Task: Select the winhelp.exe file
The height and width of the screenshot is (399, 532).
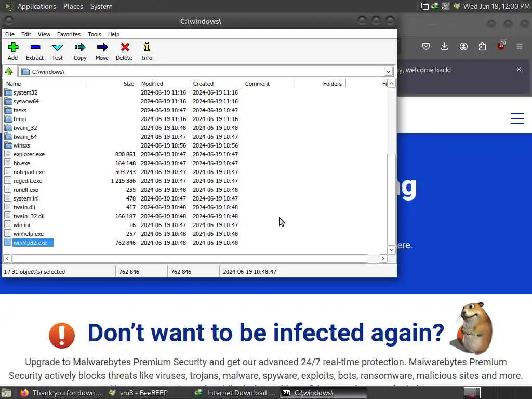Action: [x=29, y=233]
